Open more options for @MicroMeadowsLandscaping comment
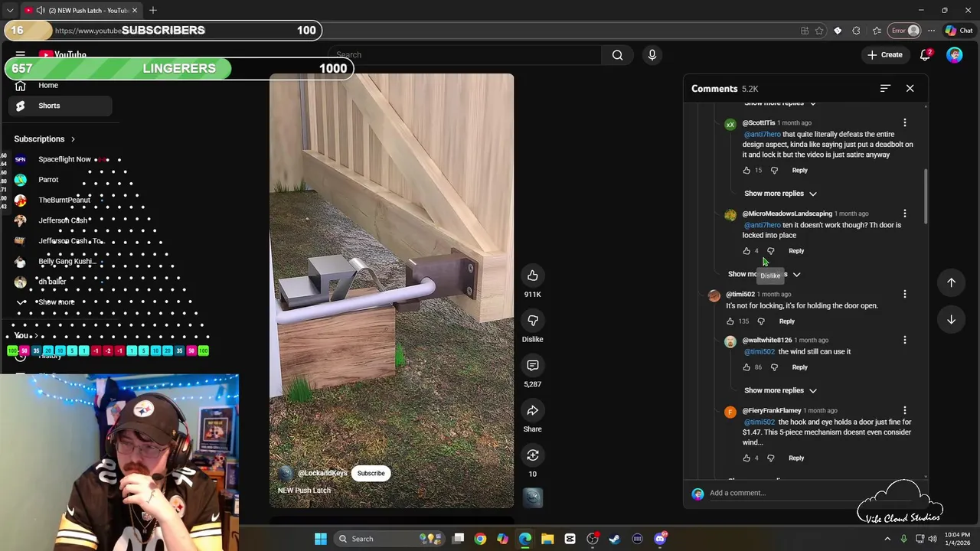Image resolution: width=980 pixels, height=551 pixels. 904,214
